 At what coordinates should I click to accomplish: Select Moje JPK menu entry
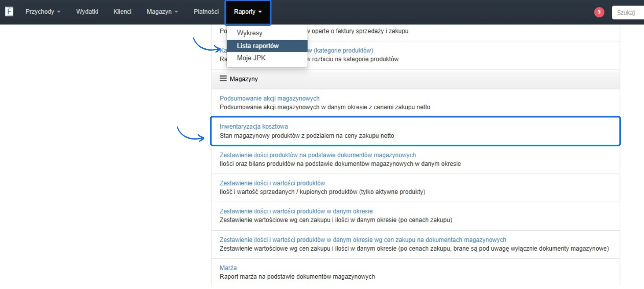click(267, 58)
